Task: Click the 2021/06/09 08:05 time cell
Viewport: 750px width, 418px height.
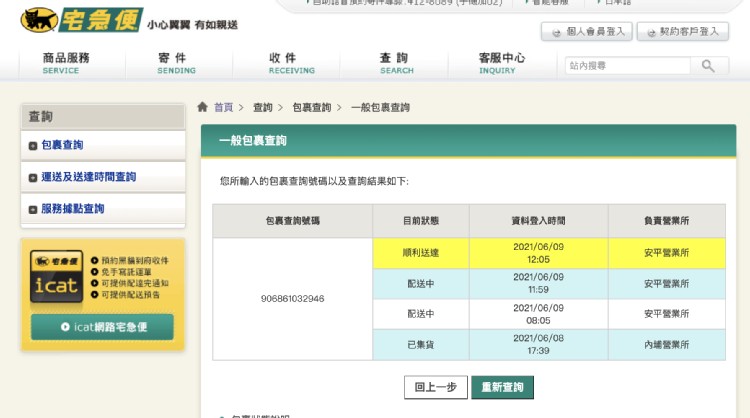Action: [x=539, y=314]
